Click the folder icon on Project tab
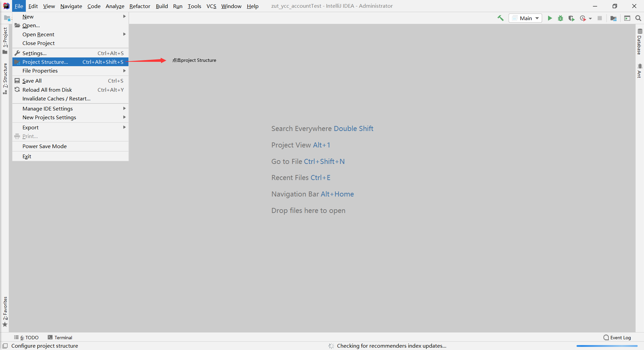The image size is (644, 350). [x=5, y=52]
